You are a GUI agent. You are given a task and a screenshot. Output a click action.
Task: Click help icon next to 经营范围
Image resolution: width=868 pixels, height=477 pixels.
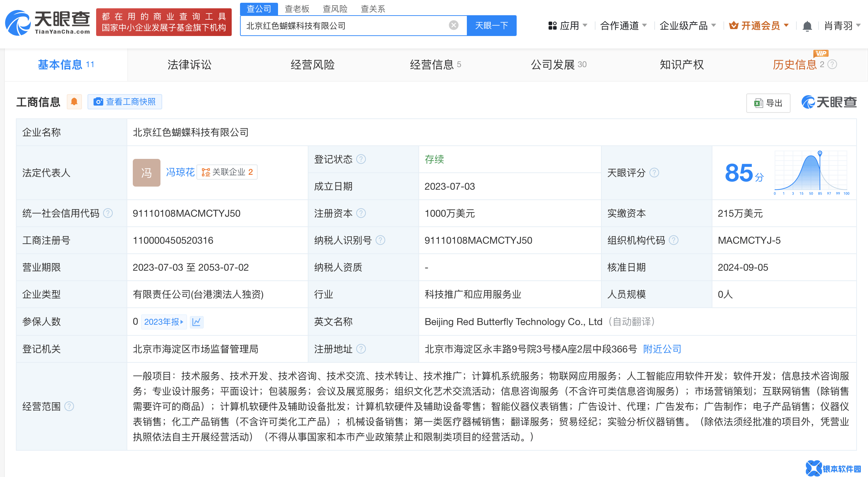coord(69,406)
